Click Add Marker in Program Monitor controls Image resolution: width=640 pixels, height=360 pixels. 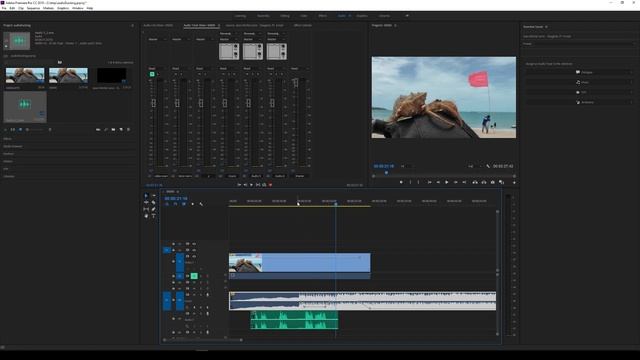pos(401,182)
